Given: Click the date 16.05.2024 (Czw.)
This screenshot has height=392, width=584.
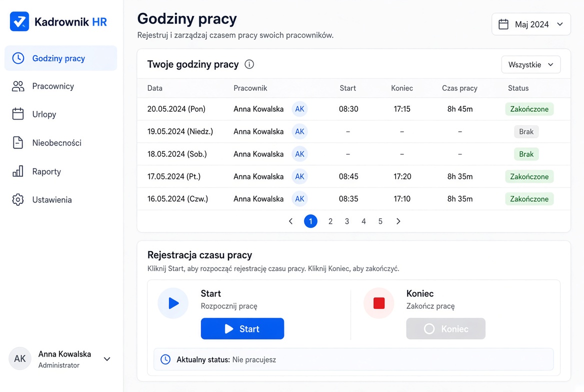Looking at the screenshot, I should [x=177, y=198].
